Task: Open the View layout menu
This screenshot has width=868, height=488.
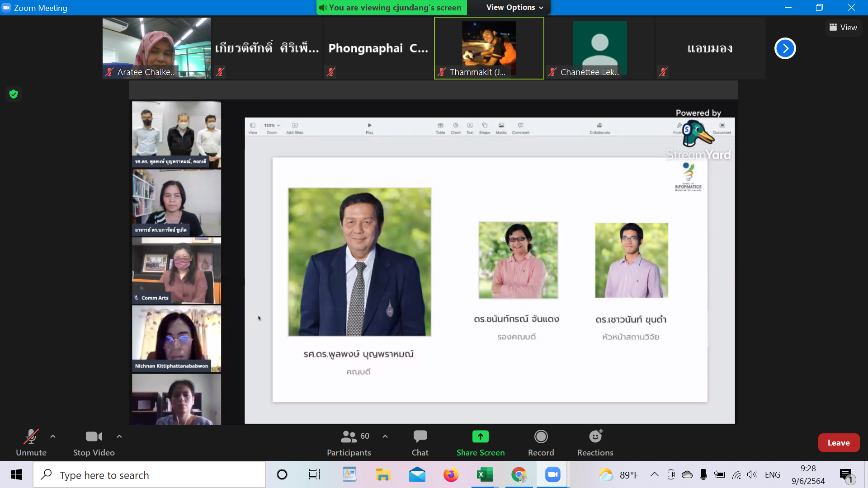Action: pos(843,28)
